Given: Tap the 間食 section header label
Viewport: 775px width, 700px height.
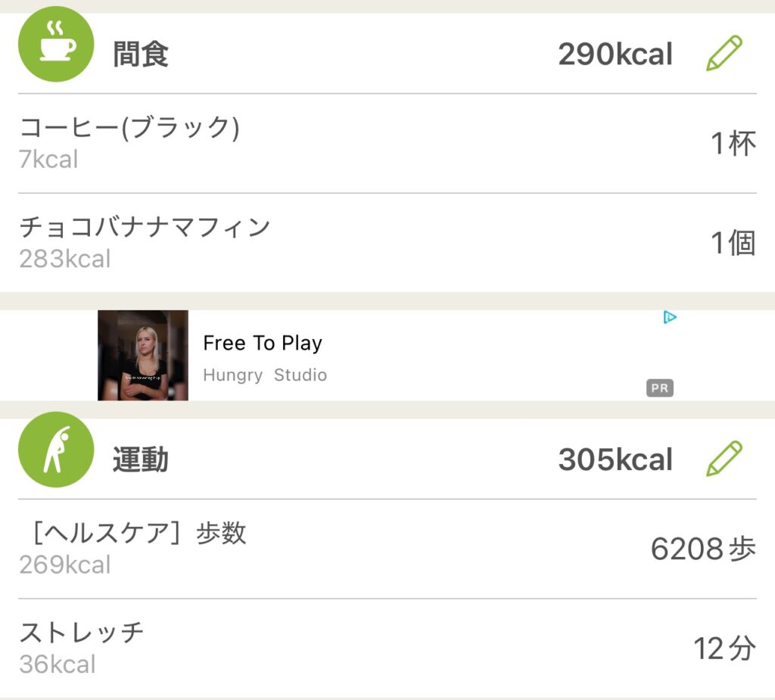Looking at the screenshot, I should (141, 54).
